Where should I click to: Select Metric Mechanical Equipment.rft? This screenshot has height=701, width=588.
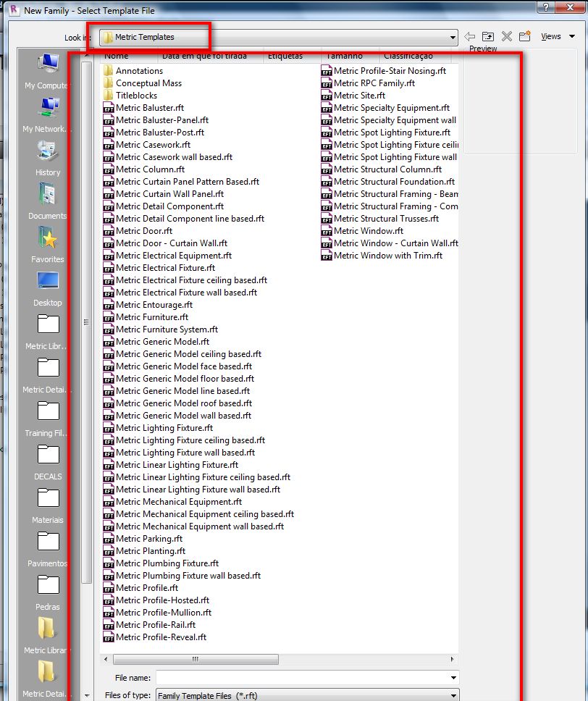172,502
